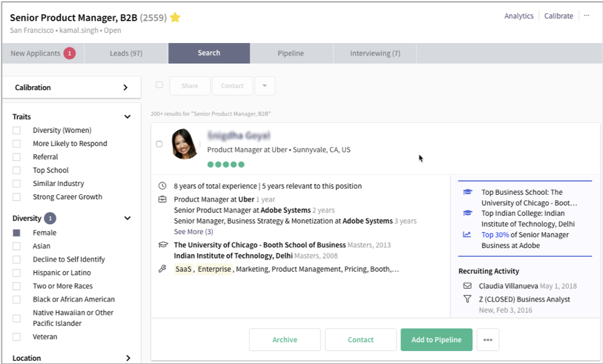The width and height of the screenshot is (603, 364).
Task: Open Calibrate link
Action: coord(559,16)
